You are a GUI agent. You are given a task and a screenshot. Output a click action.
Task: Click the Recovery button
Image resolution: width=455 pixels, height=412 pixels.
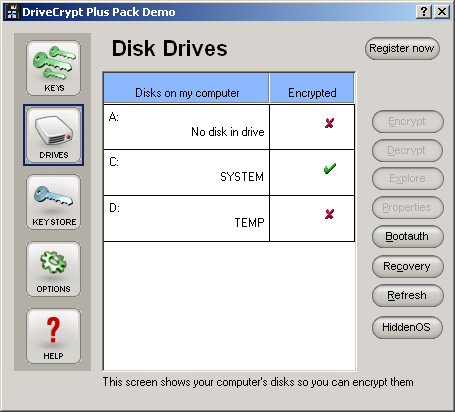[x=407, y=266]
